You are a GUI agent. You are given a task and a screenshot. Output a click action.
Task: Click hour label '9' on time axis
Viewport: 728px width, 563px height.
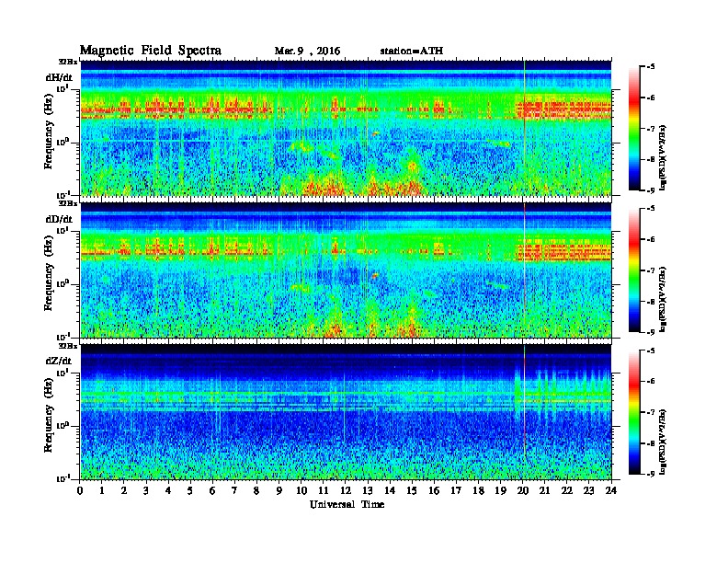tap(279, 491)
